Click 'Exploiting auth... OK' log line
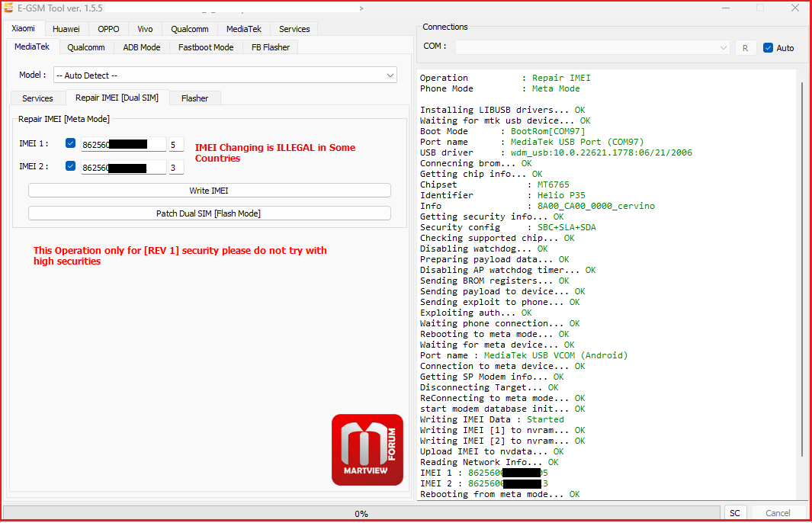812x523 pixels. coord(476,313)
